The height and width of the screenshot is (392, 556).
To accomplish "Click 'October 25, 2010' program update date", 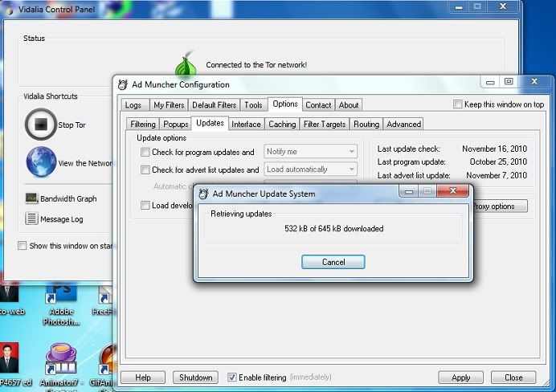I will coord(498,162).
